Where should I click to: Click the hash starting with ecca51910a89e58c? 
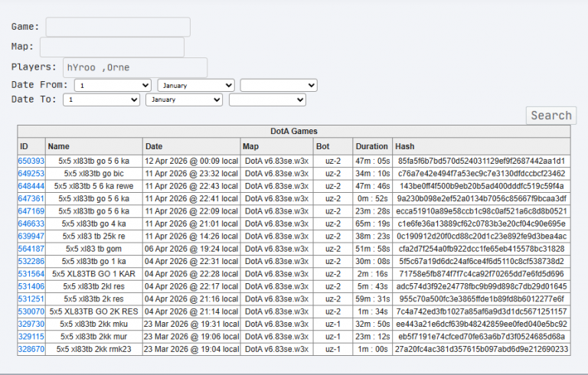pos(482,211)
